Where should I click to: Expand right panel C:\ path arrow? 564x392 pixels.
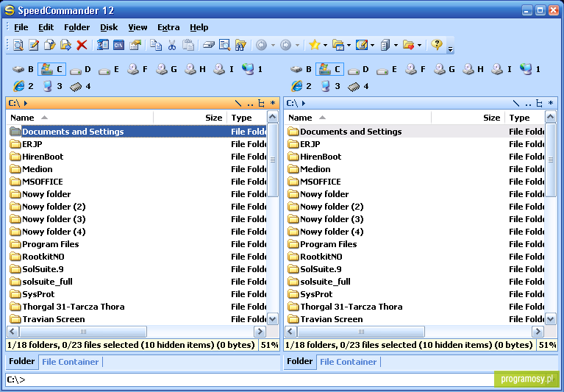pyautogui.click(x=304, y=104)
